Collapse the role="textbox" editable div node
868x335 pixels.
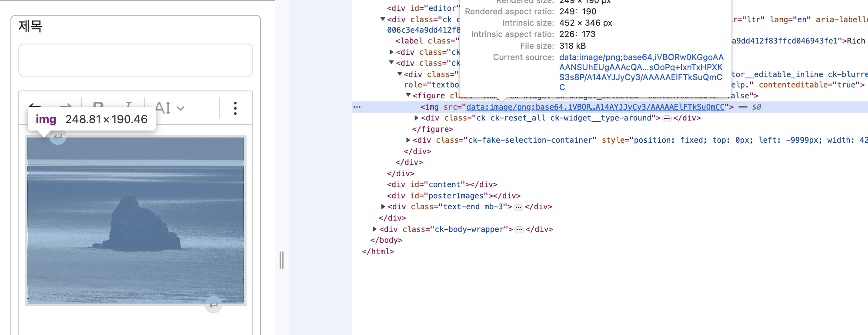[x=400, y=74]
